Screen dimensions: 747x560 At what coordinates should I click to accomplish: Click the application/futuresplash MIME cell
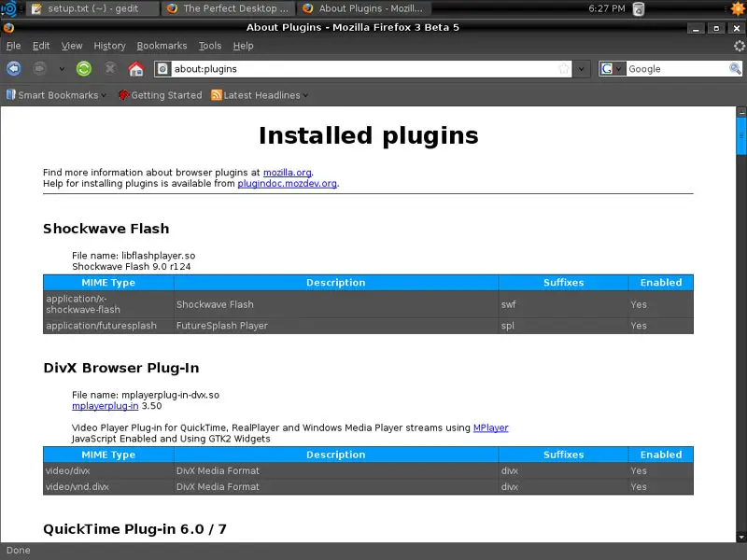pyautogui.click(x=108, y=326)
